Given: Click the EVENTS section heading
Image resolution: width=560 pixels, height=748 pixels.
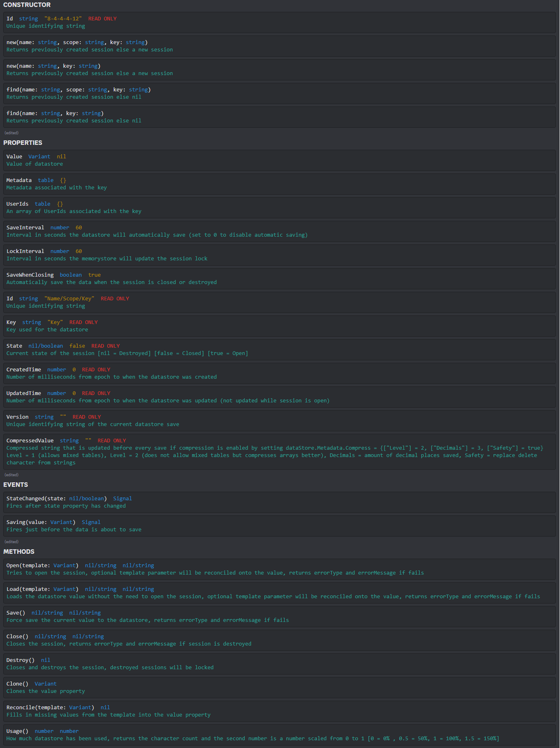Looking at the screenshot, I should [x=15, y=485].
